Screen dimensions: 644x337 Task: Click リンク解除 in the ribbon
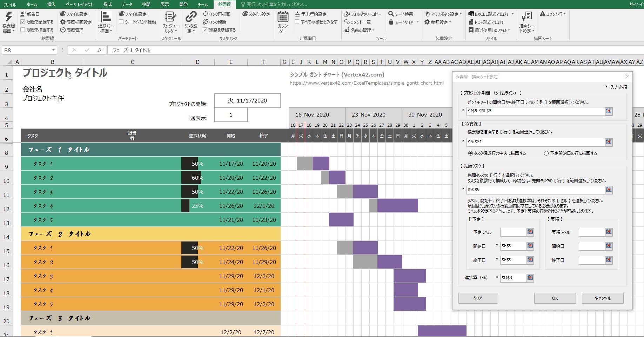(214, 22)
